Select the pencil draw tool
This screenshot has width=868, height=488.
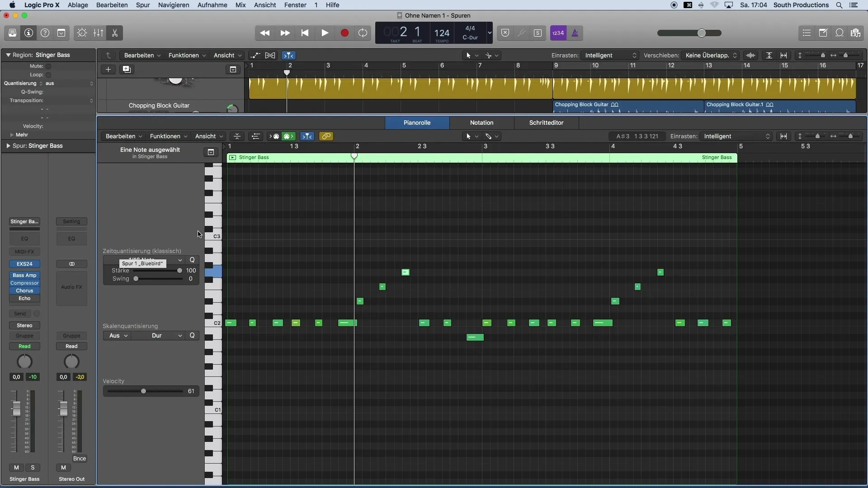click(488, 136)
